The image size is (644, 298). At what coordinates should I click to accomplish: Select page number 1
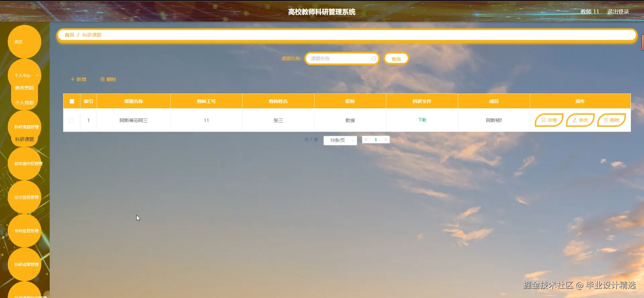376,140
